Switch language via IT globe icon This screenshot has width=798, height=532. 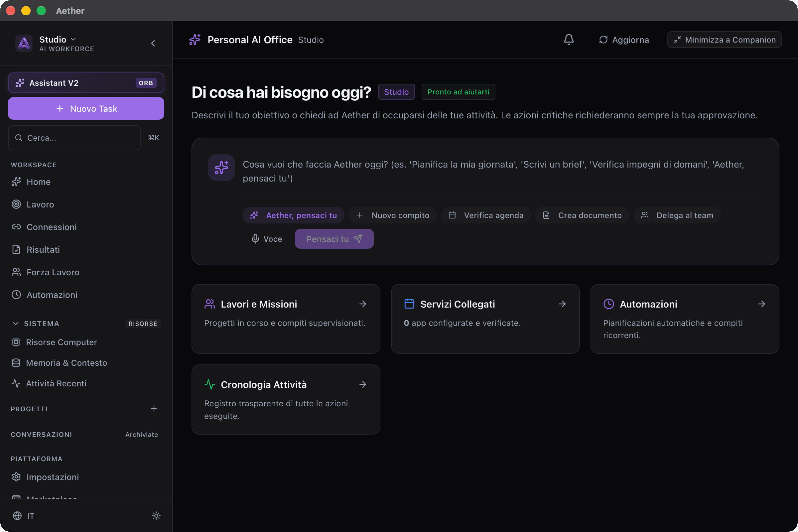(17, 516)
